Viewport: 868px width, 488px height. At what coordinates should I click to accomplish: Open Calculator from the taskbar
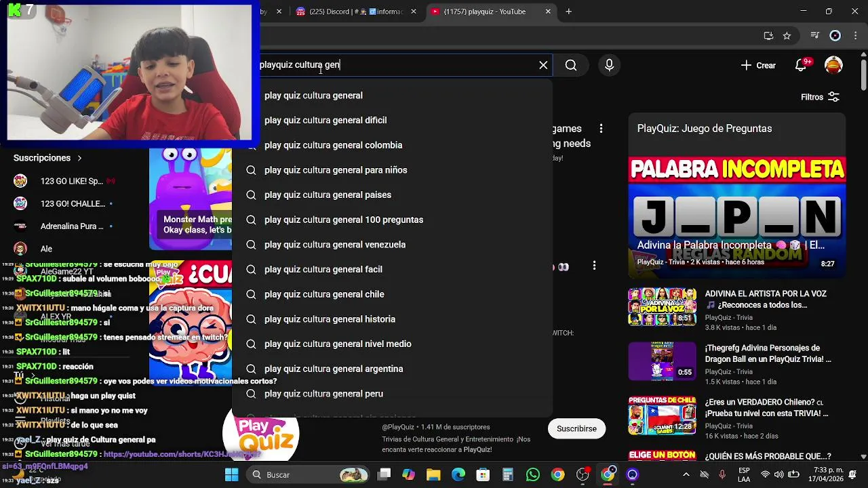pos(508,474)
